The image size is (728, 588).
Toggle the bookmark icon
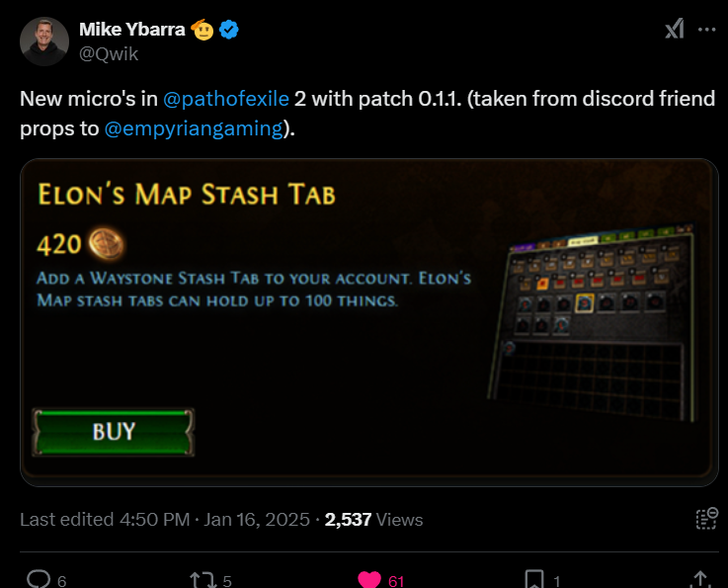coord(534,579)
